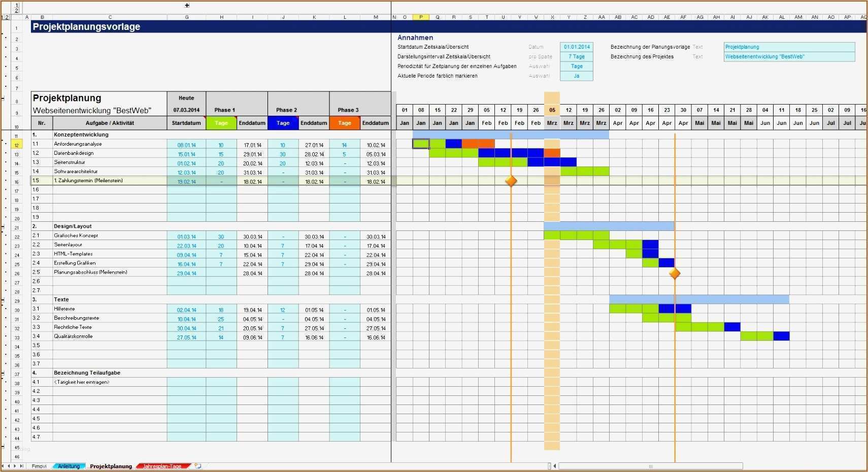Collapse the row group at row 8
868x472 pixels.
pyautogui.click(x=3, y=98)
